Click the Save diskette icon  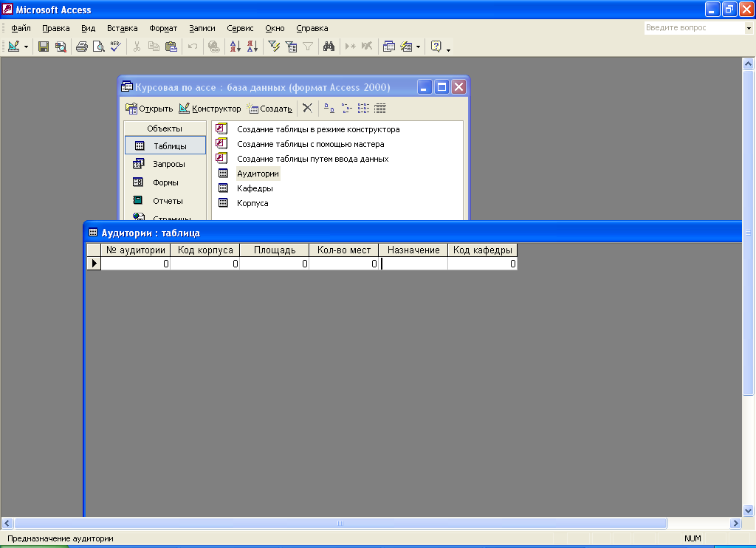[44, 47]
